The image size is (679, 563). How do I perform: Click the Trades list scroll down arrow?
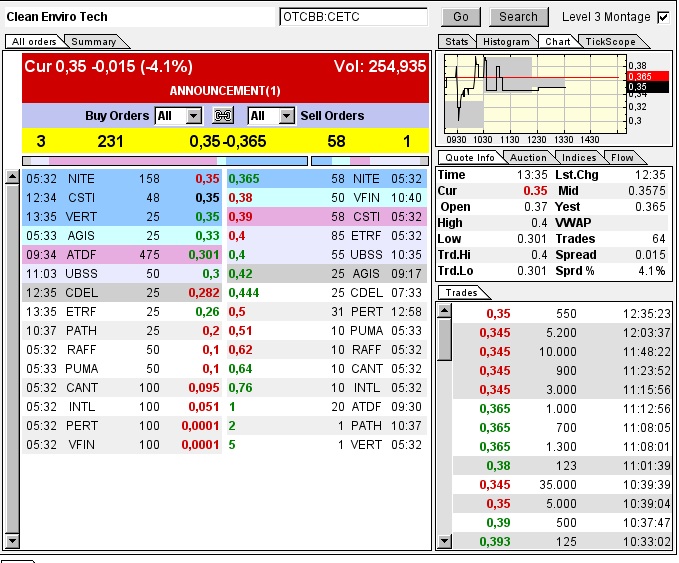(444, 542)
